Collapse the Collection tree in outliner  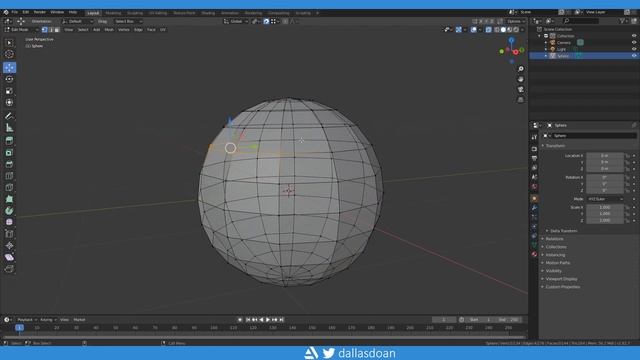click(540, 36)
